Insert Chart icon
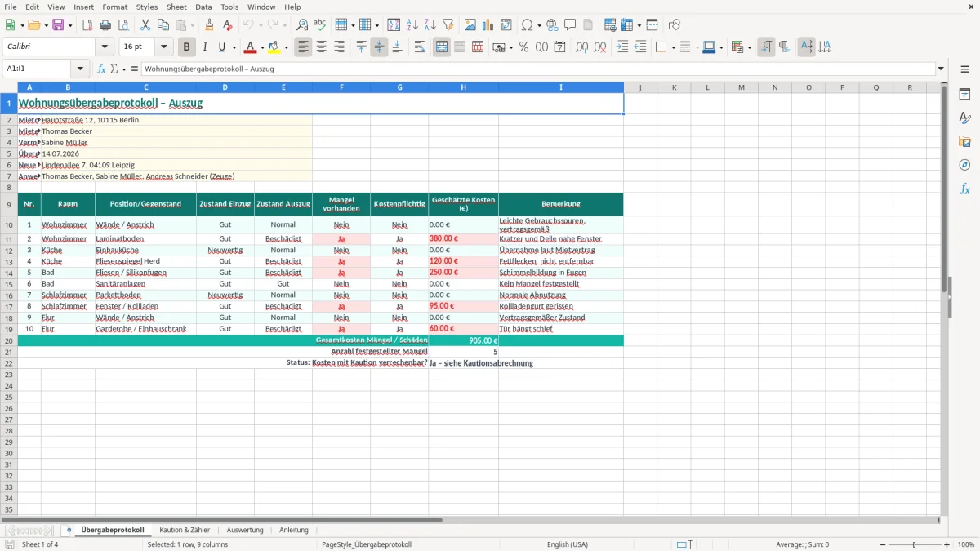The height and width of the screenshot is (551, 980). (x=488, y=25)
